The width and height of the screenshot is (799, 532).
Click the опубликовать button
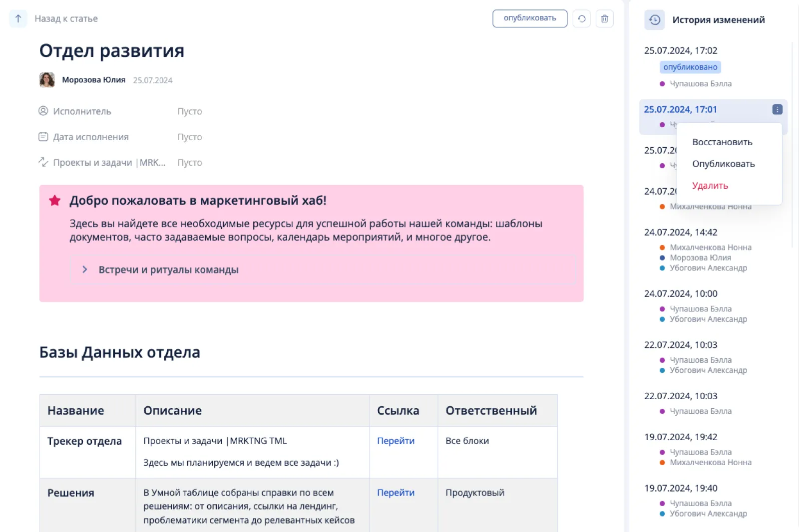coord(530,18)
